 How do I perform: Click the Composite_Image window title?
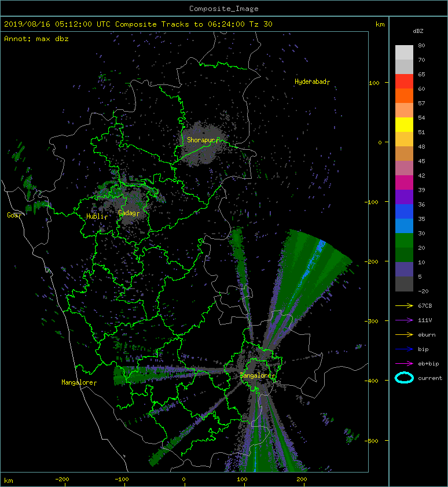[224, 9]
